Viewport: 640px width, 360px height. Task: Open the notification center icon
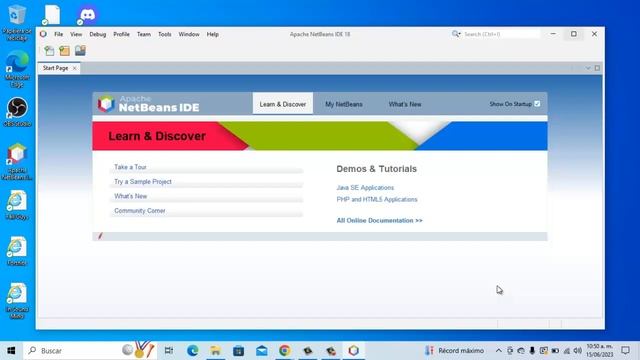point(625,351)
